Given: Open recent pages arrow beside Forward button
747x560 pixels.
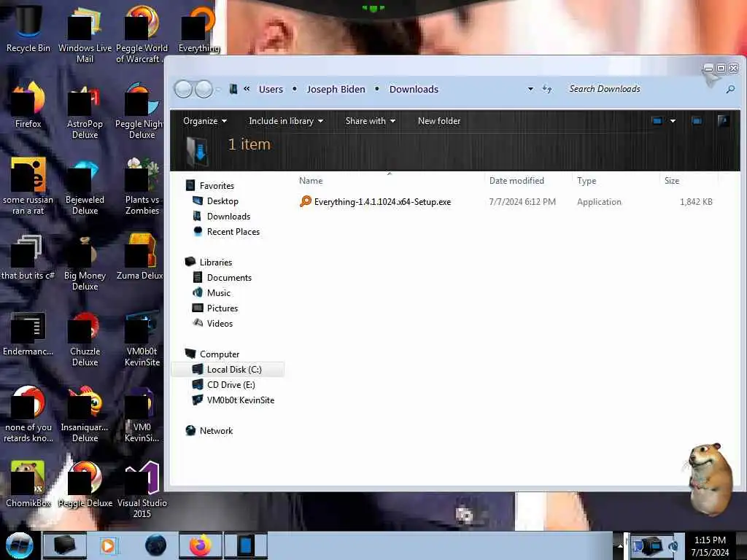Looking at the screenshot, I should [x=218, y=89].
